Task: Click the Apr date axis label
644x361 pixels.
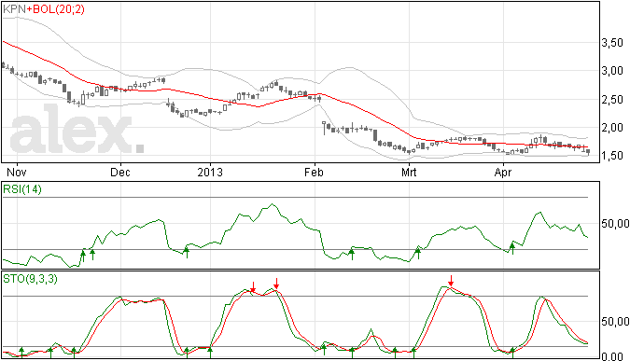Action: point(503,172)
